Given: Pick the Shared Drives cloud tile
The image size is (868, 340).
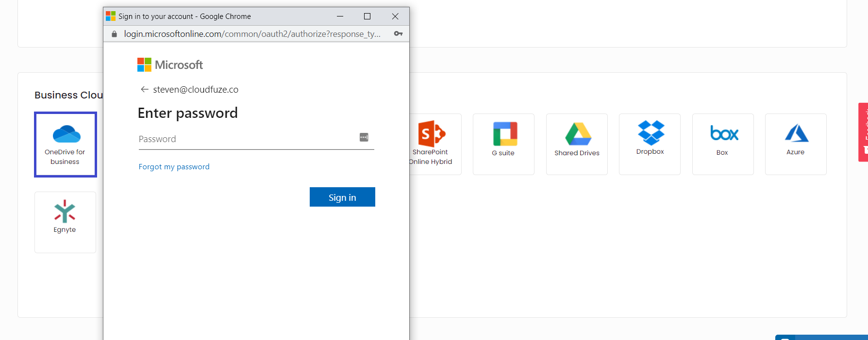Looking at the screenshot, I should (x=577, y=144).
